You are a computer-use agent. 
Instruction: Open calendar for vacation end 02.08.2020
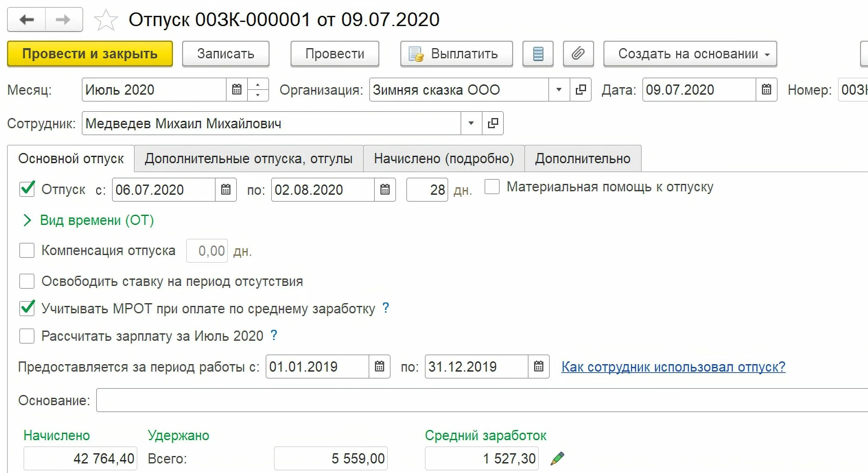385,190
